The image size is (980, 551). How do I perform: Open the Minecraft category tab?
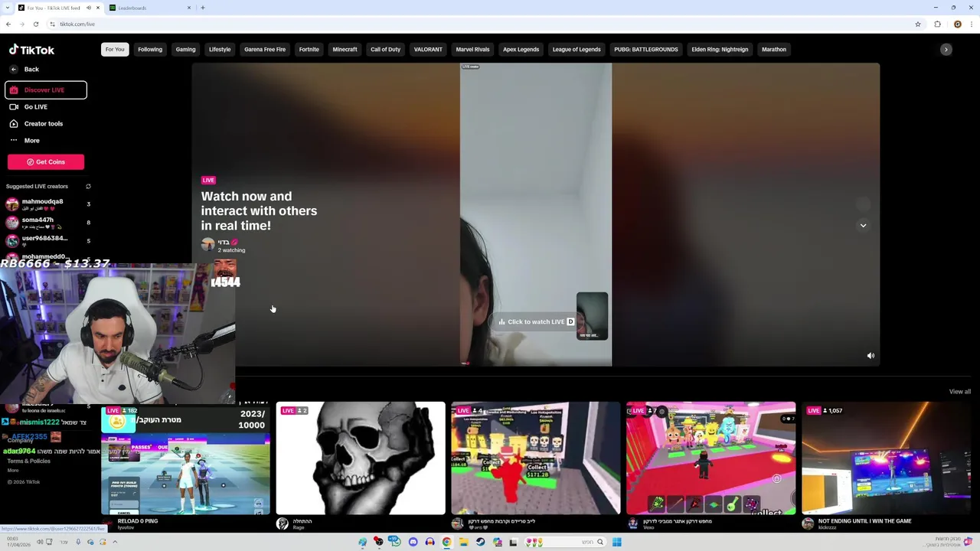[x=345, y=50]
